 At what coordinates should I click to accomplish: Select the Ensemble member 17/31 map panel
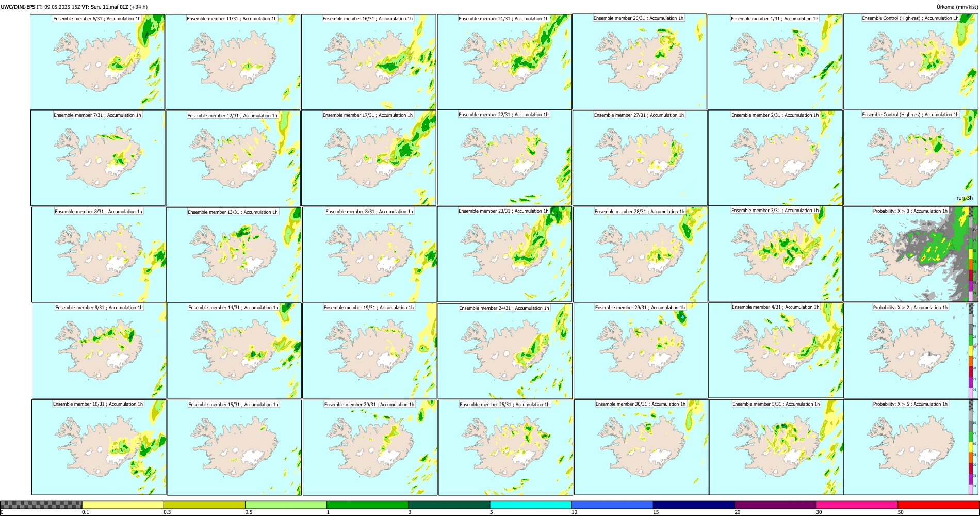(369, 158)
